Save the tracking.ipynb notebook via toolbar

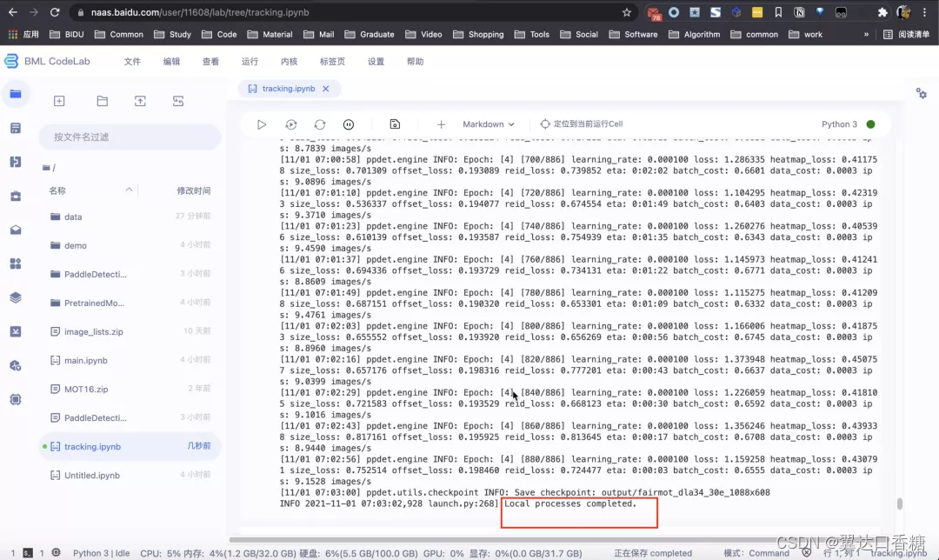coord(395,124)
